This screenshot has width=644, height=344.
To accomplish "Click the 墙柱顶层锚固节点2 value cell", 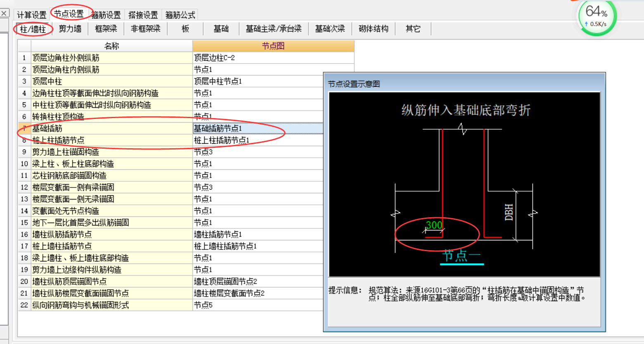I will point(258,282).
